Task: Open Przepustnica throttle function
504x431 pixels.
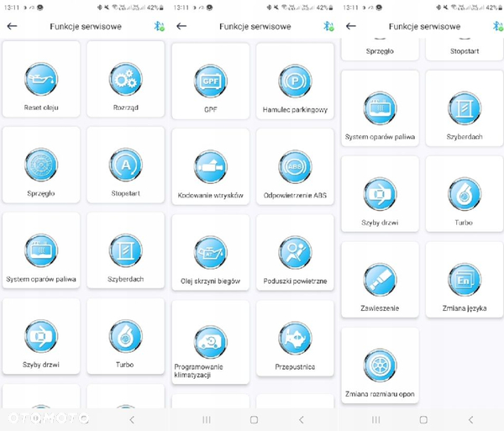Action: pos(295,338)
